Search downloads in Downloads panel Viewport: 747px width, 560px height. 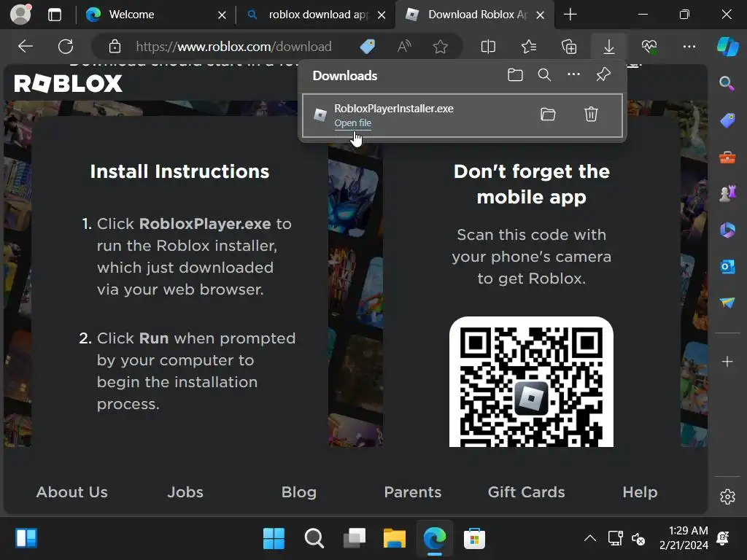click(544, 75)
